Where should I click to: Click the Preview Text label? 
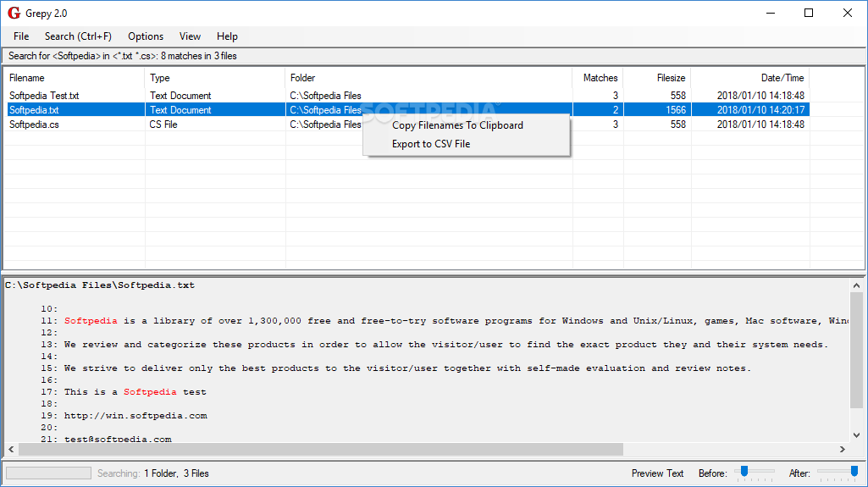(658, 473)
